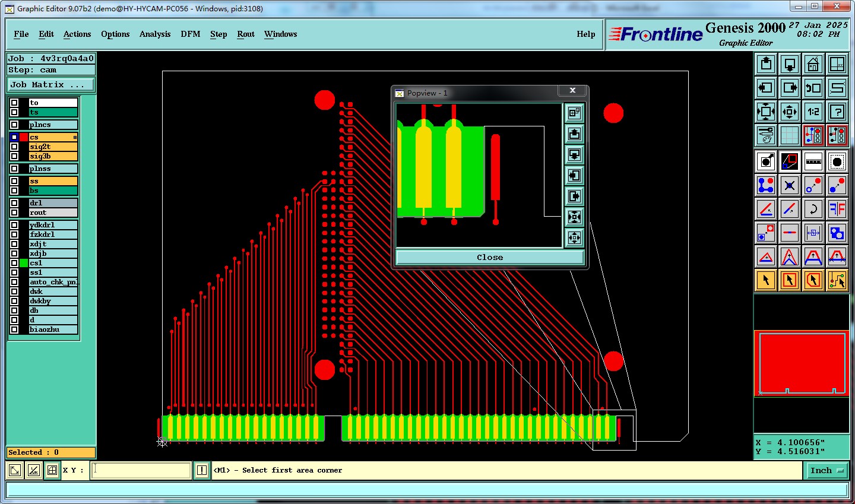Open the Help menu

tap(586, 34)
